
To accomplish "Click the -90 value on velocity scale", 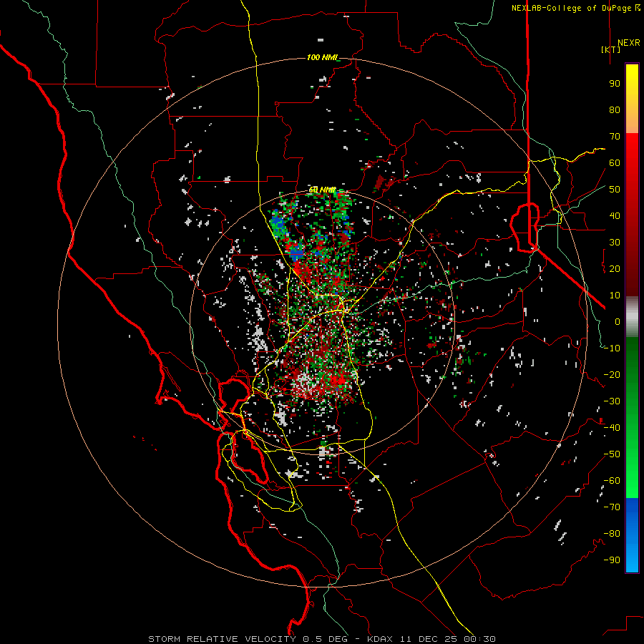I will pyautogui.click(x=612, y=560).
